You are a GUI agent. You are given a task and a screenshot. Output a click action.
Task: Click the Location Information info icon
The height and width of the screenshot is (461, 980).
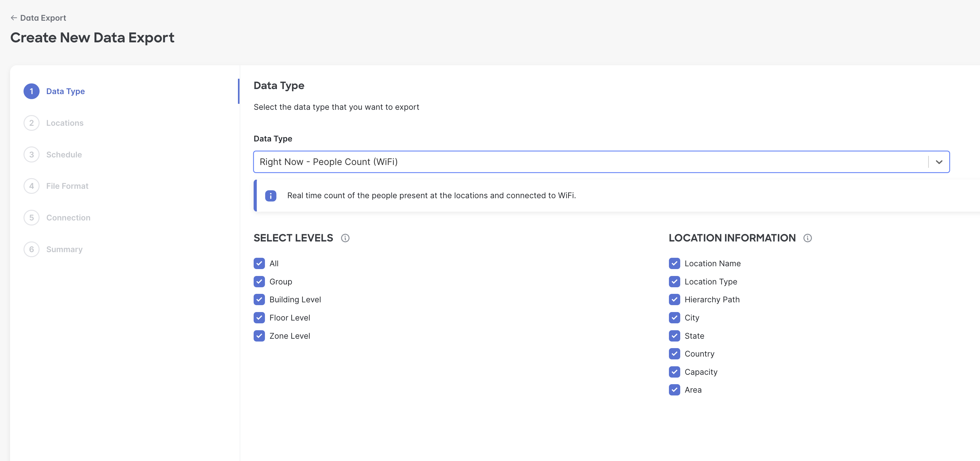807,238
